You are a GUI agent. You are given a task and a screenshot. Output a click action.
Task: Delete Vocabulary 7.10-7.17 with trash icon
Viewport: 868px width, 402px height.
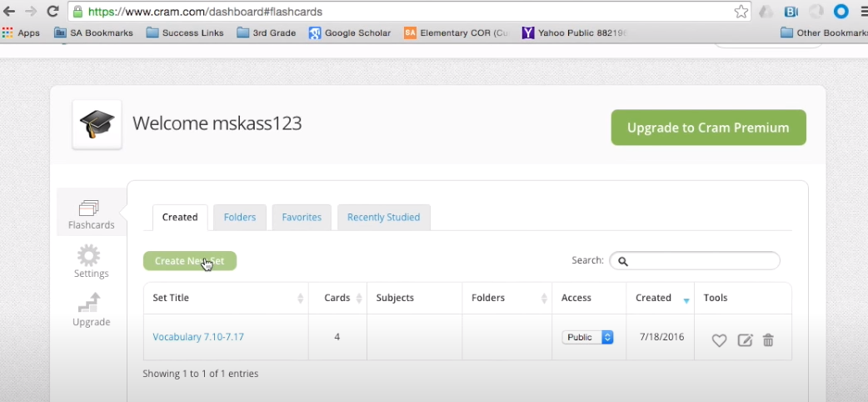click(768, 340)
